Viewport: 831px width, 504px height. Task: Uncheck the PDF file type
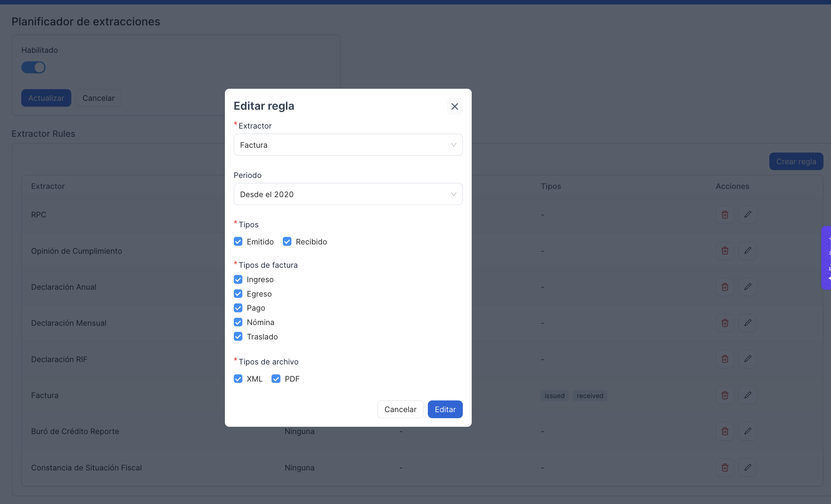pos(276,379)
